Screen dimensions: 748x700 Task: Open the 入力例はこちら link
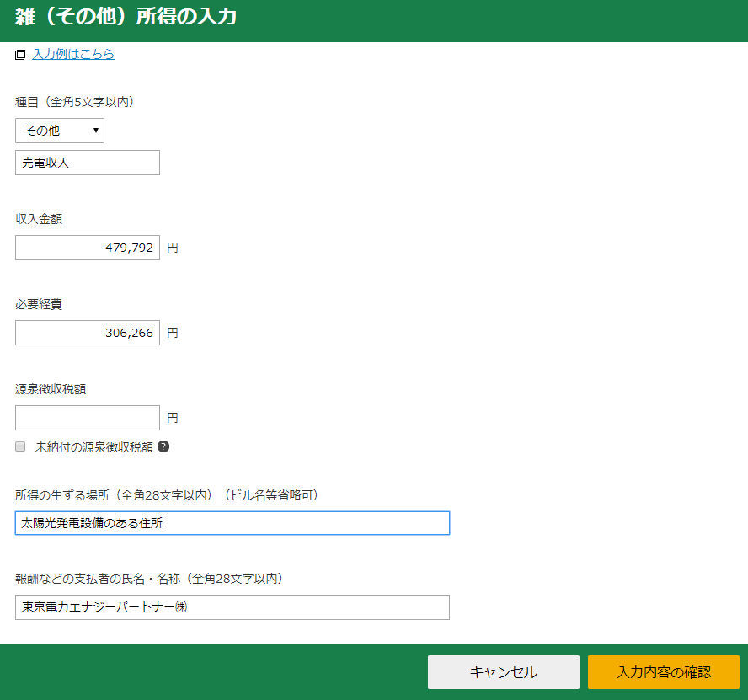(x=73, y=54)
